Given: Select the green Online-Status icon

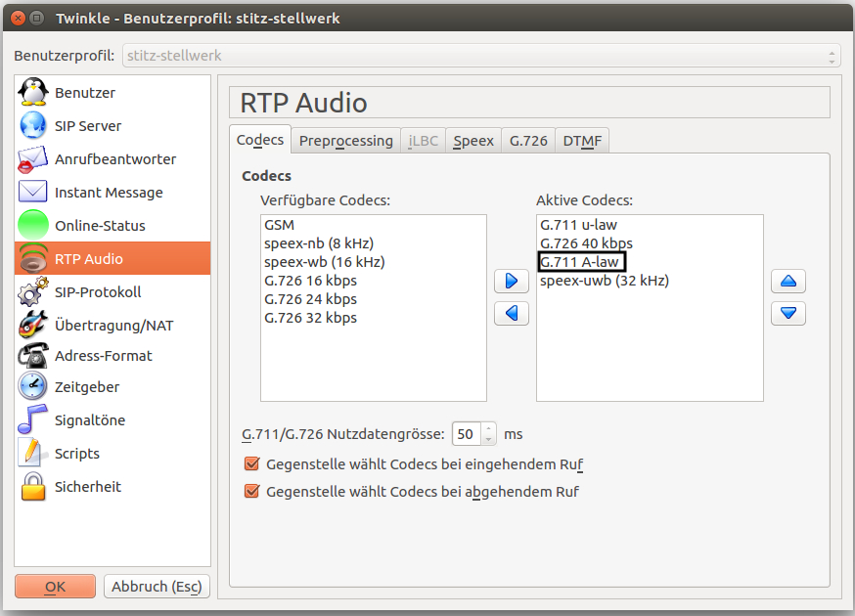Looking at the screenshot, I should click(33, 225).
